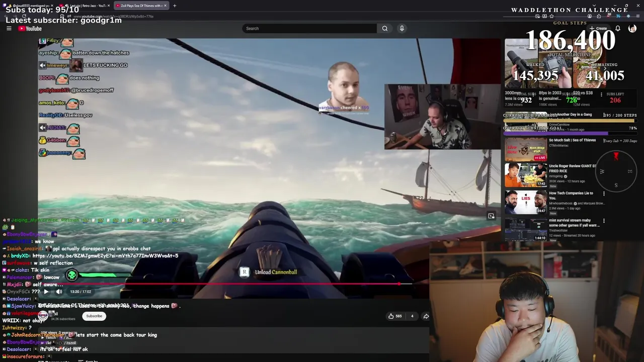Go to the YouTube home logo

pos(30,29)
